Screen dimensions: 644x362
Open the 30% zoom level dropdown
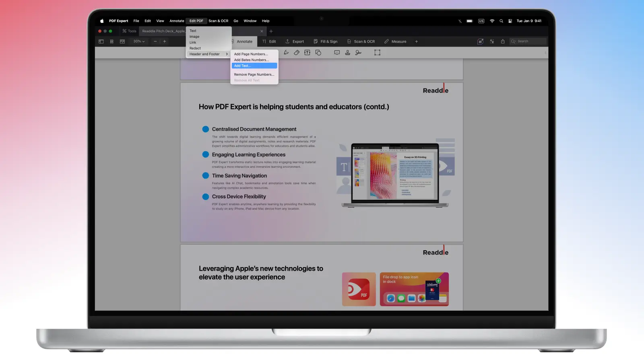tap(139, 41)
